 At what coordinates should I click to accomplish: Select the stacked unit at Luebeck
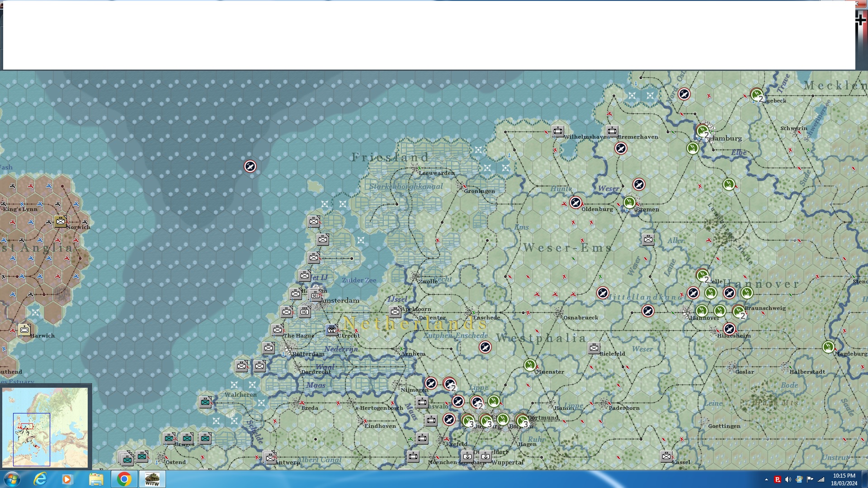pyautogui.click(x=756, y=94)
